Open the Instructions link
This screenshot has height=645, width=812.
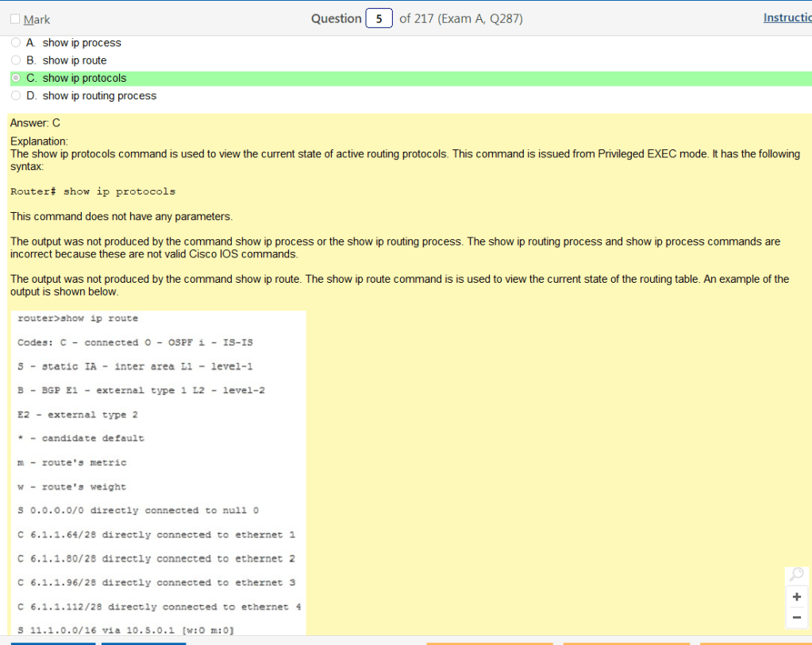click(x=787, y=17)
